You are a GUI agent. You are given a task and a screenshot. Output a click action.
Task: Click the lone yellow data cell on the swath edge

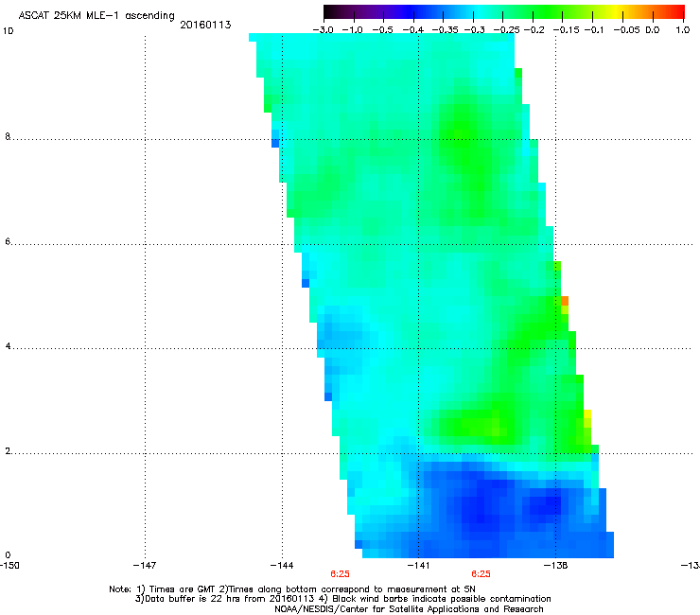(587, 414)
